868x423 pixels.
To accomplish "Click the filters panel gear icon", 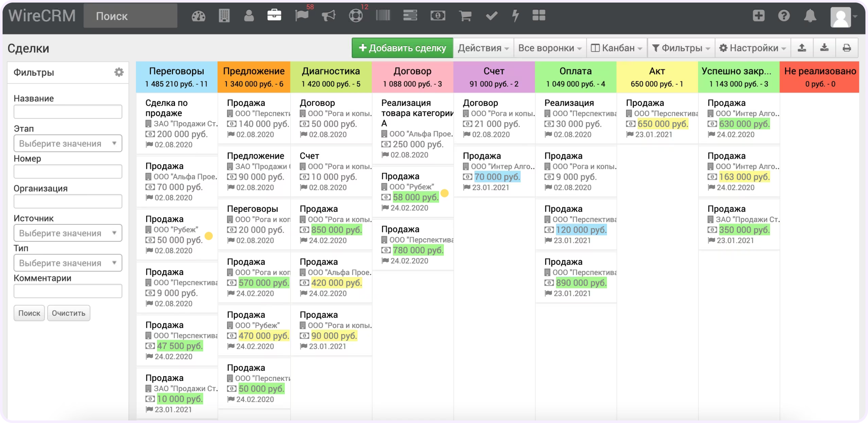I will [119, 72].
